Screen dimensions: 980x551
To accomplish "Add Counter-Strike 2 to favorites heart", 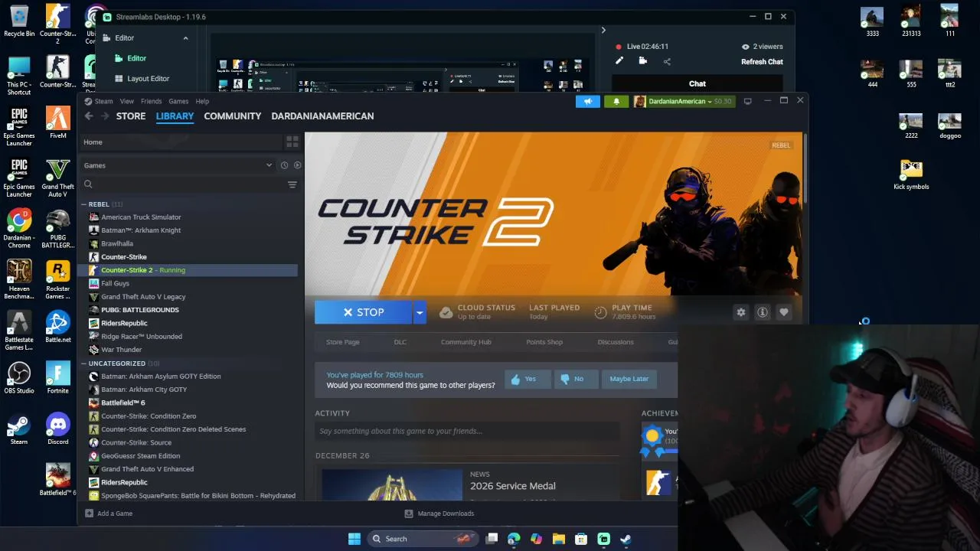I will (783, 312).
